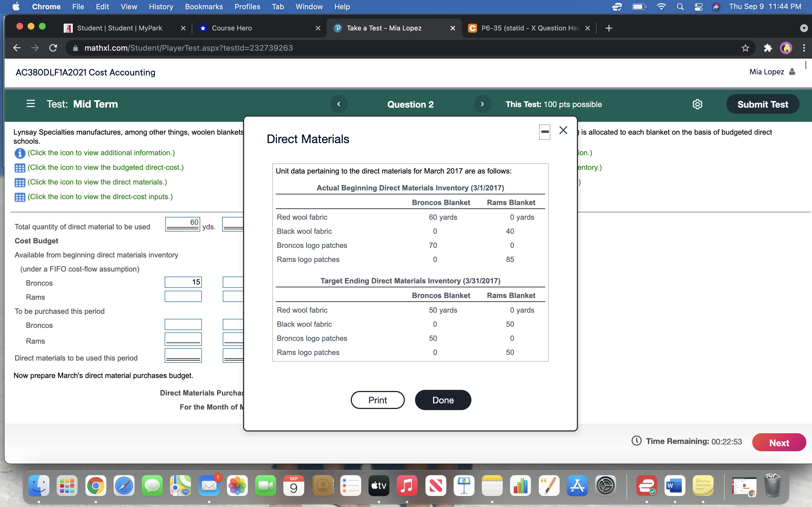Open Apple Music from the Dock
Image resolution: width=812 pixels, height=507 pixels.
(407, 485)
